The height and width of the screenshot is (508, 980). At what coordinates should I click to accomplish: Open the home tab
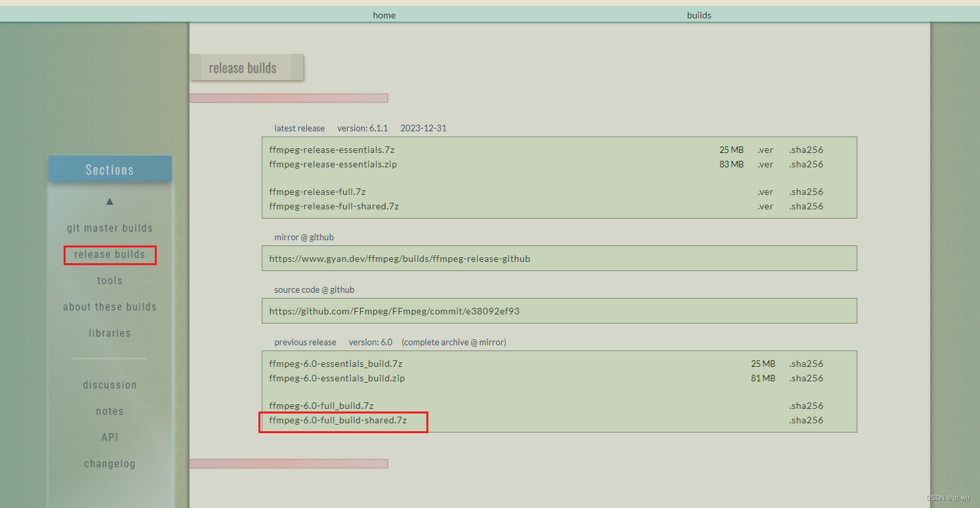(x=384, y=15)
